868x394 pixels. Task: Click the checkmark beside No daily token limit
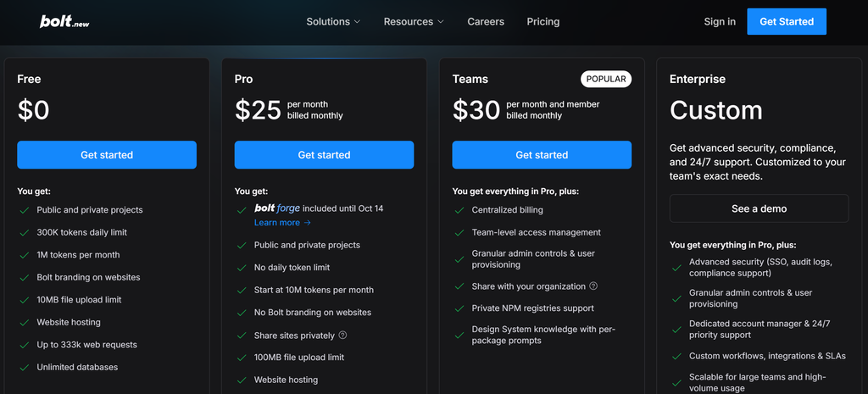[x=242, y=268]
